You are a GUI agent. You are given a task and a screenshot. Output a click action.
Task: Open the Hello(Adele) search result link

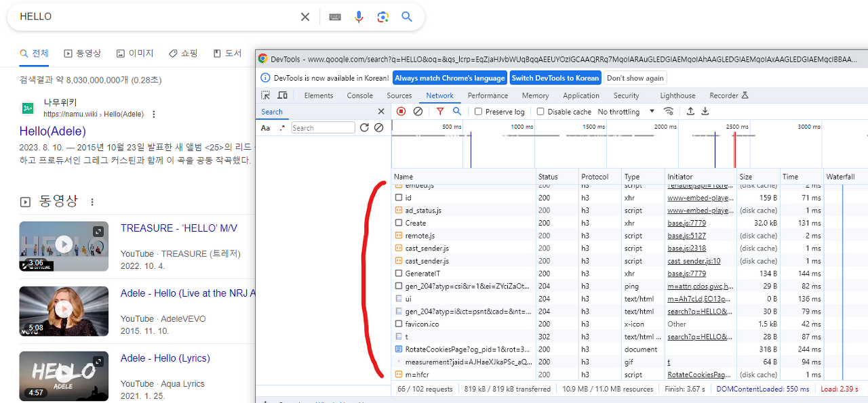[53, 131]
